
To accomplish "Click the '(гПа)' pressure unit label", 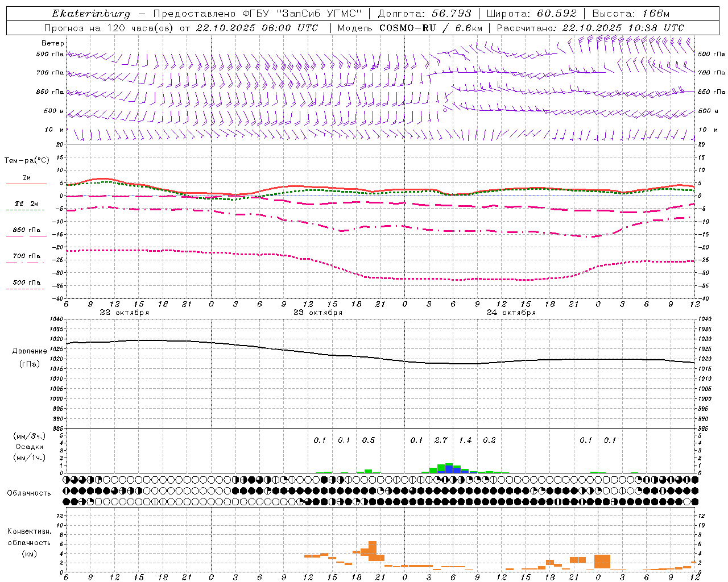I will [30, 364].
